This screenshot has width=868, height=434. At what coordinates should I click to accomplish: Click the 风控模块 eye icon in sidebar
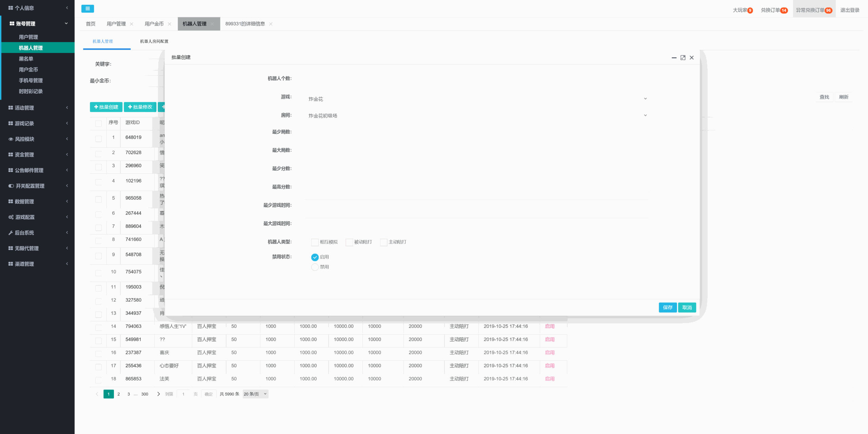(11, 139)
